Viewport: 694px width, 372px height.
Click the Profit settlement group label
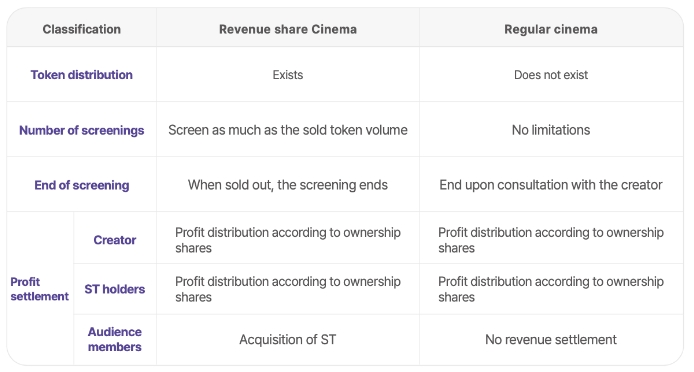tap(39, 289)
